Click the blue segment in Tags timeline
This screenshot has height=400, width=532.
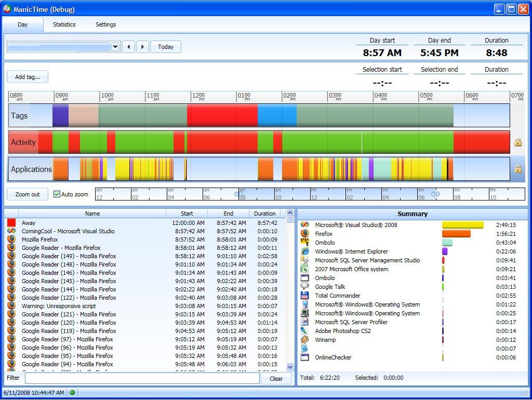(276, 115)
